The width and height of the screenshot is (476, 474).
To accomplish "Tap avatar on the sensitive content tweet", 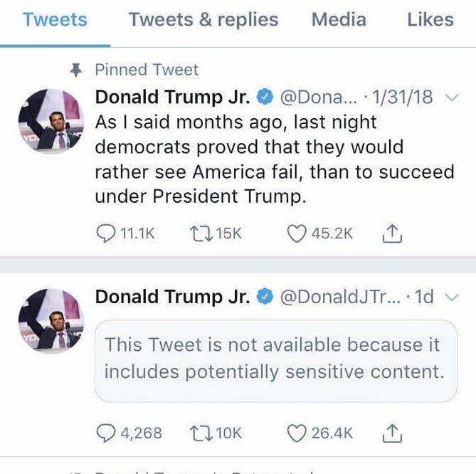I will click(x=51, y=320).
